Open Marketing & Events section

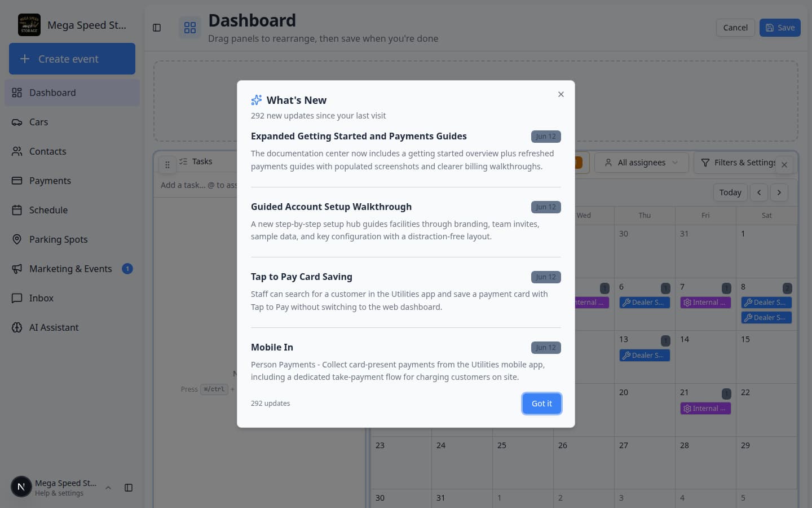coord(72,269)
